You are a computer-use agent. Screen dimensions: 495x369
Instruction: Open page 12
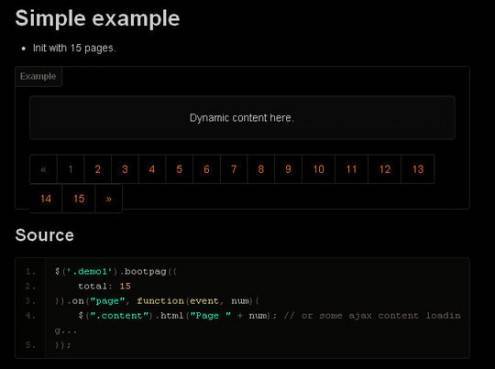point(385,169)
